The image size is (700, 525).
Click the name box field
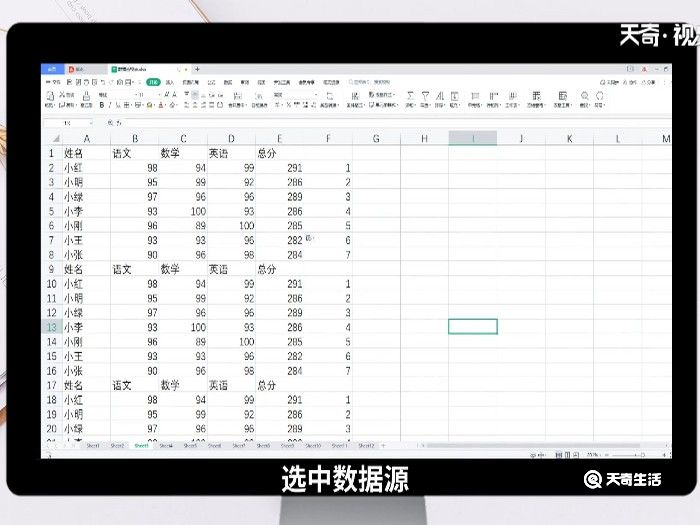tap(67, 123)
